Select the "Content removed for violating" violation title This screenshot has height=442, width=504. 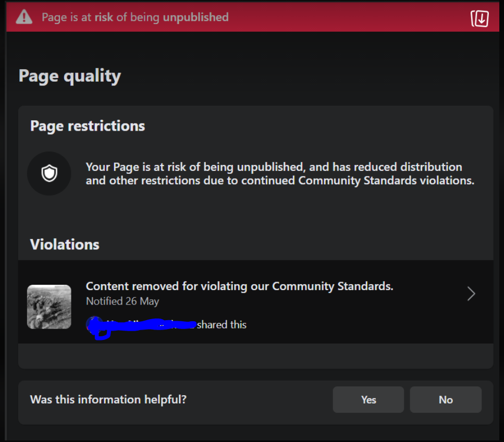coord(239,286)
